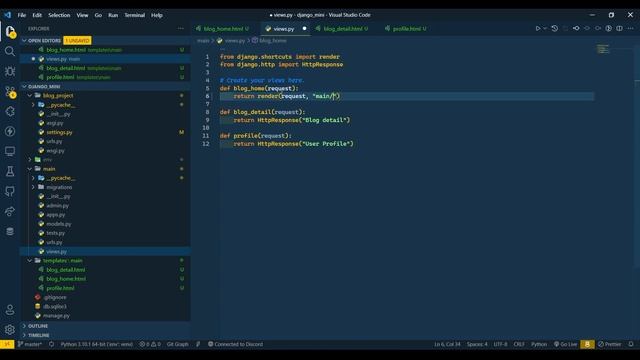Open the Explorer view in activity bar
The width and height of the screenshot is (640, 360).
click(x=10, y=31)
